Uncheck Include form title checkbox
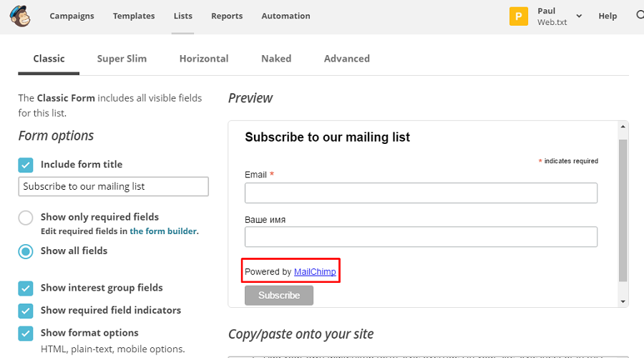644x358 pixels. pos(26,165)
